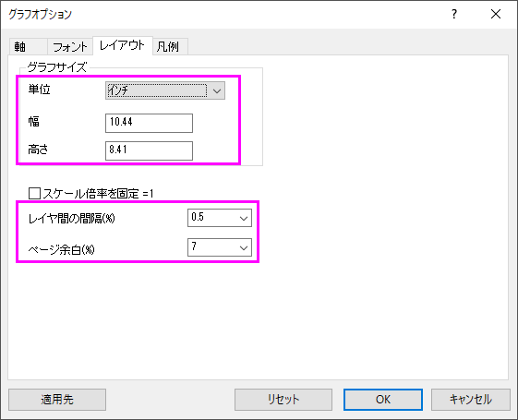The width and height of the screenshot is (518, 420).
Task: Click the キャンセル button
Action: (x=471, y=400)
